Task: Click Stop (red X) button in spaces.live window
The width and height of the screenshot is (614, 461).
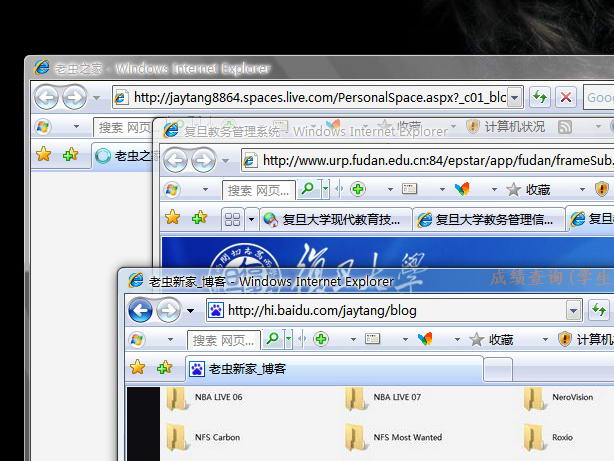Action: click(x=566, y=97)
